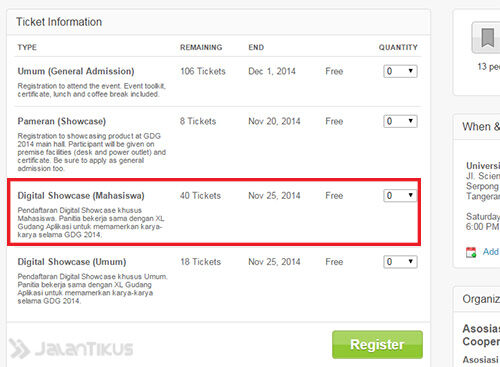
Task: Open quantity dropdown for Pameran Showcase
Action: (x=400, y=121)
